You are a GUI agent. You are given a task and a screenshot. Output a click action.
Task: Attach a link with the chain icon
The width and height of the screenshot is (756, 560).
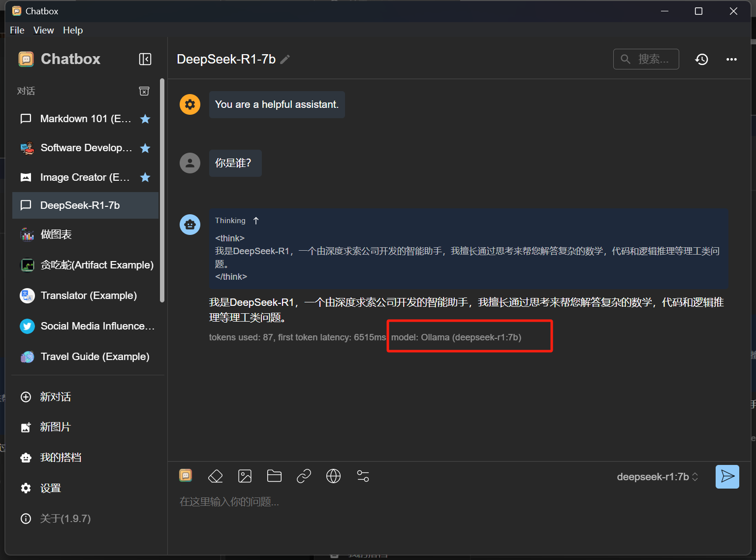click(x=304, y=476)
